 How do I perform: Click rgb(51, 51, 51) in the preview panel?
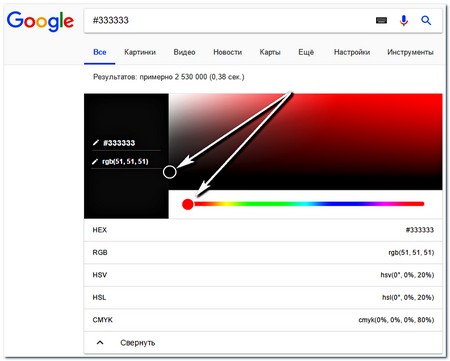[125, 162]
